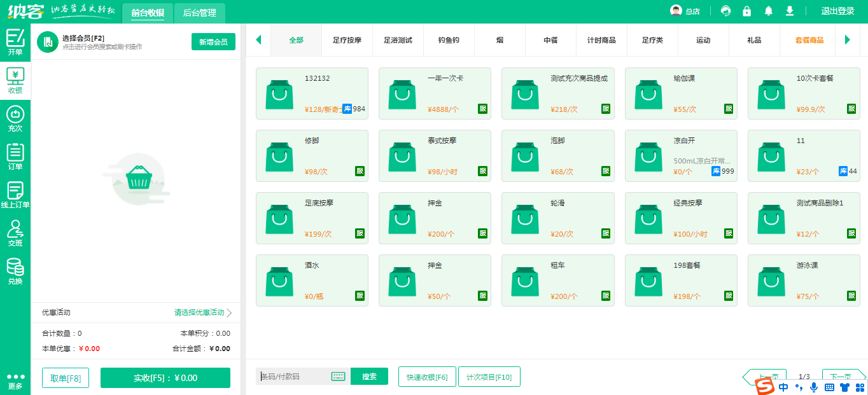Screen dimensions: 868x395
Task: Open the 开单 sidebar icon
Action: pos(15,42)
